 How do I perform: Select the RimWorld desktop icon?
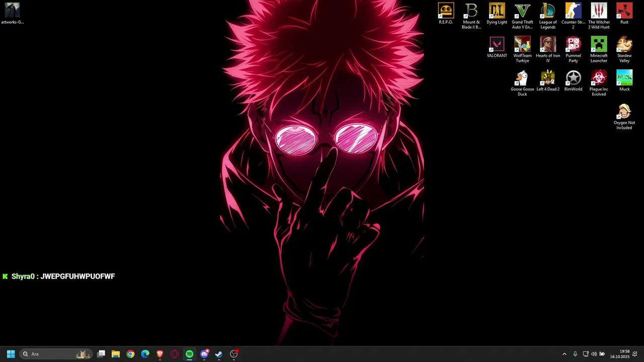tap(573, 81)
